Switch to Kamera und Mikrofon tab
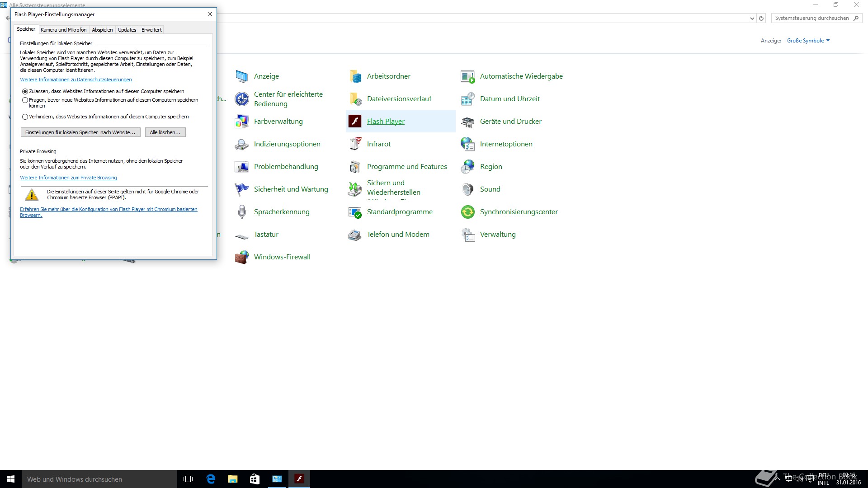 tap(64, 30)
